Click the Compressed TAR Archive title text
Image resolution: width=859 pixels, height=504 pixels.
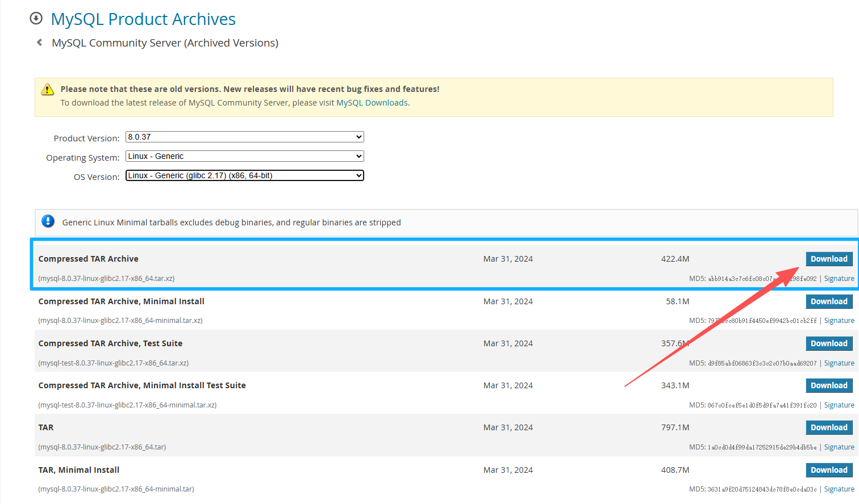coord(89,259)
